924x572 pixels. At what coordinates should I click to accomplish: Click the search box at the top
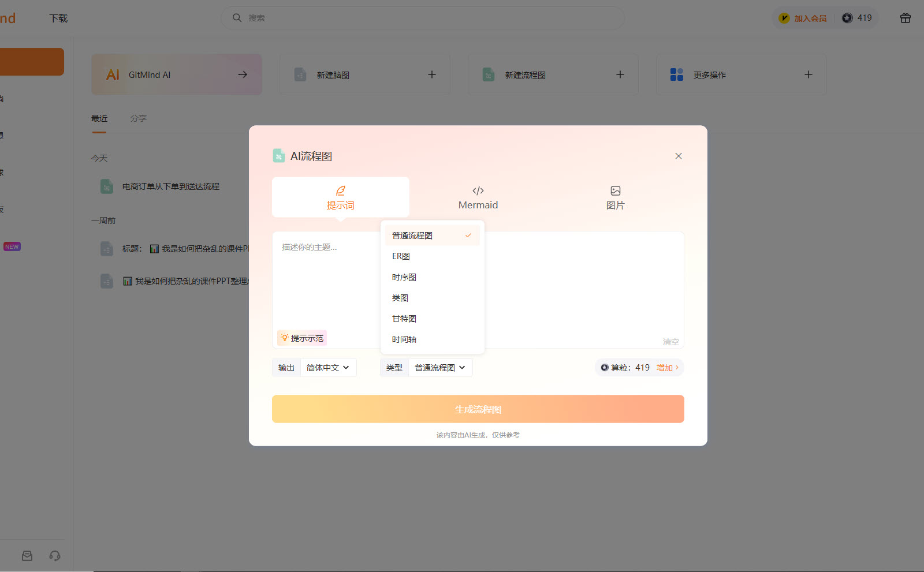click(423, 18)
